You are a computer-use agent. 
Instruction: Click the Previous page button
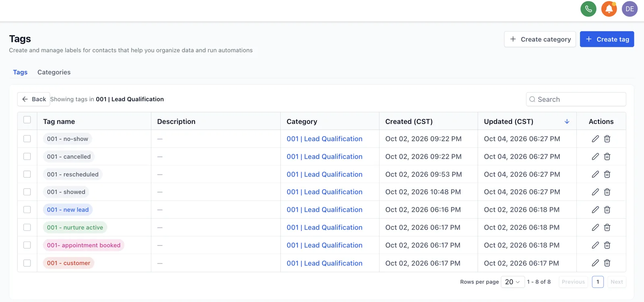tap(573, 282)
